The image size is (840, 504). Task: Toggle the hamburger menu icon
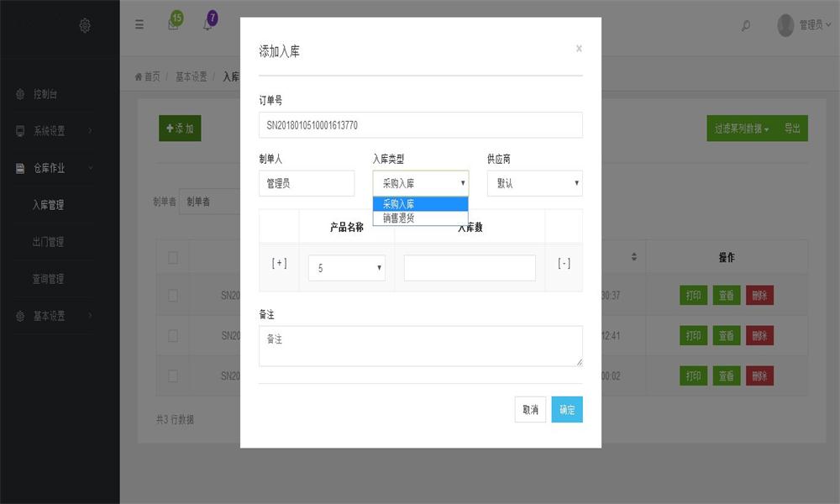pos(139,25)
